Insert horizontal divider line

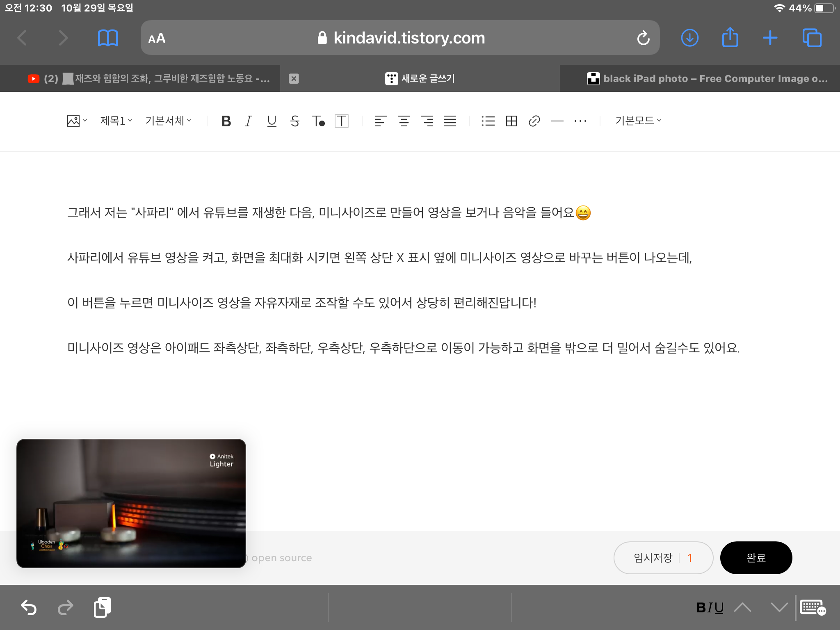click(557, 121)
